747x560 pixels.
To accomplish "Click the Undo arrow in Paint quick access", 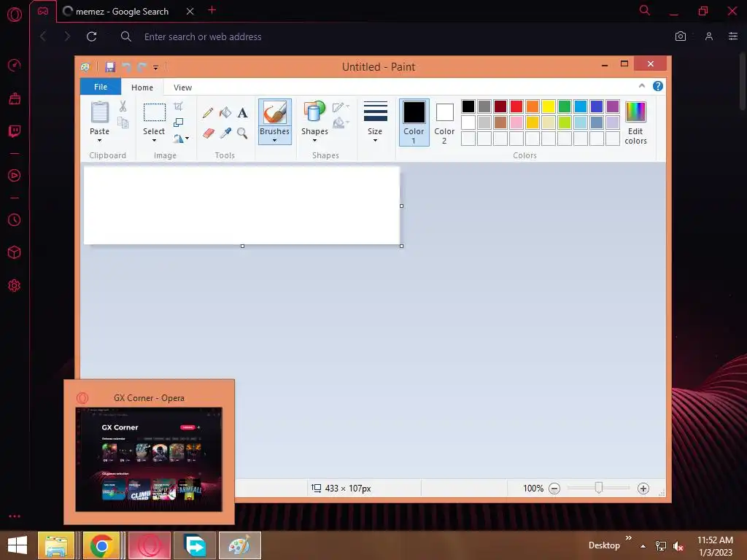I will (x=126, y=67).
